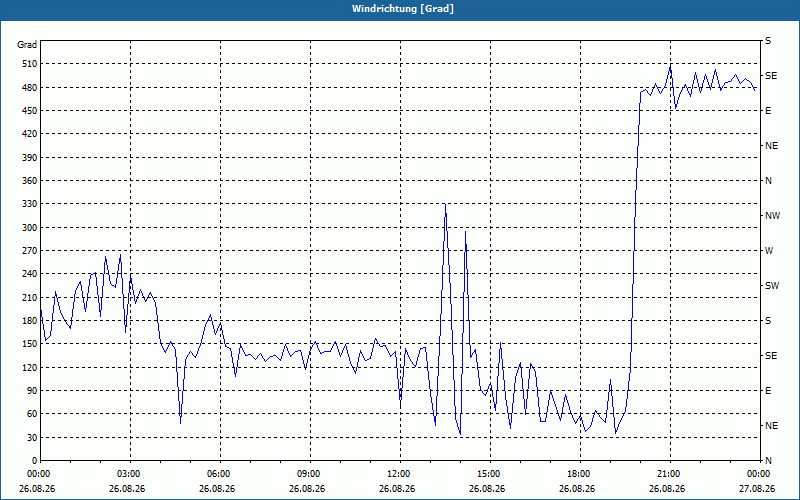Click the 00:00 time label above 27.08.26
The image size is (800, 500).
[x=757, y=473]
